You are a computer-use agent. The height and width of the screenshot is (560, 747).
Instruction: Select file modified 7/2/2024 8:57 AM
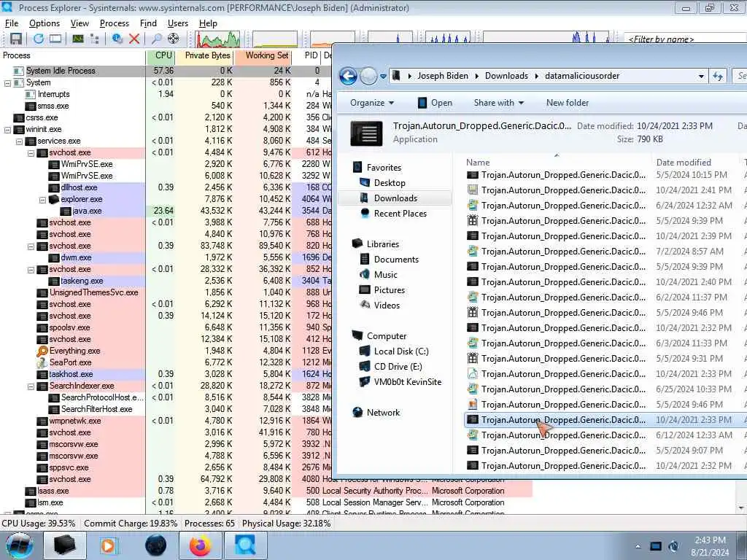pos(605,252)
